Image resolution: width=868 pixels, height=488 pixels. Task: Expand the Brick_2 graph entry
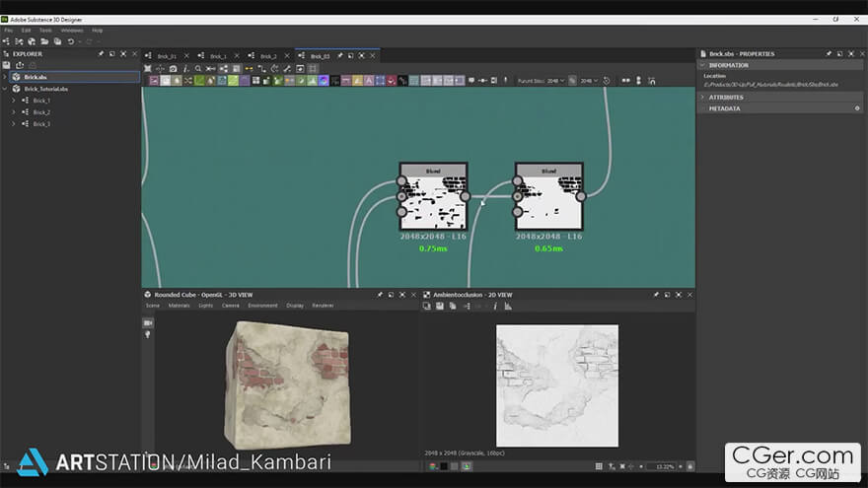[14, 112]
